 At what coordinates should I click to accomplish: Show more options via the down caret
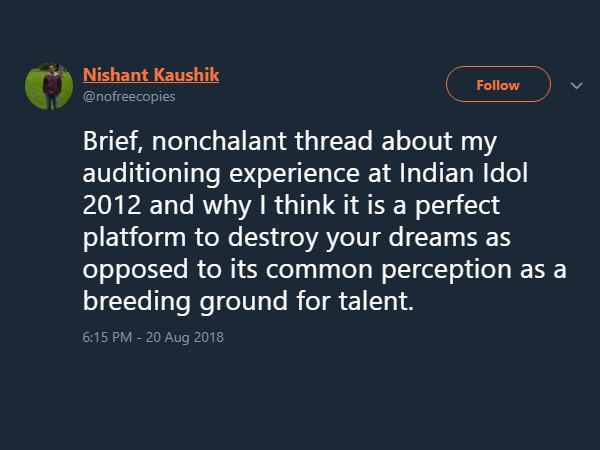pos(576,85)
